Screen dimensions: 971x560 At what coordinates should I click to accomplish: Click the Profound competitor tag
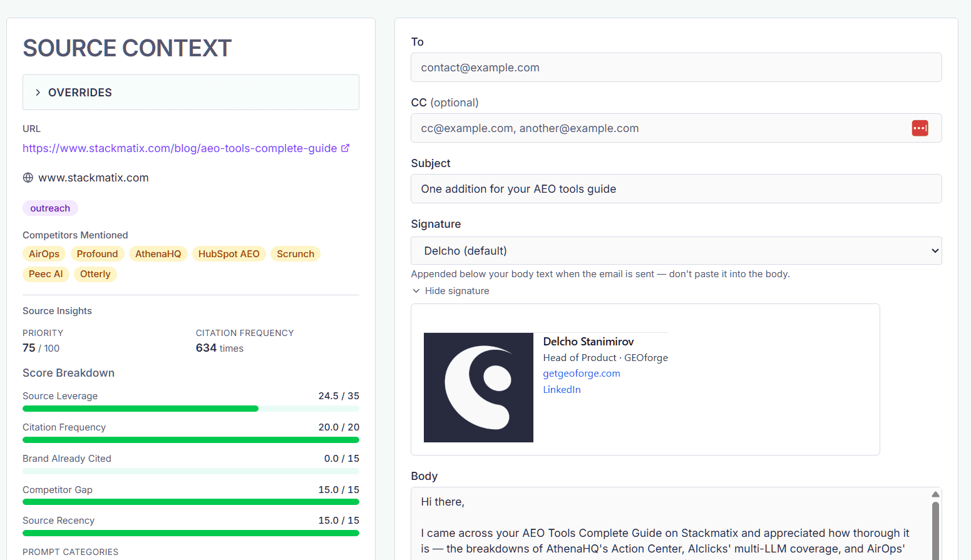(97, 254)
